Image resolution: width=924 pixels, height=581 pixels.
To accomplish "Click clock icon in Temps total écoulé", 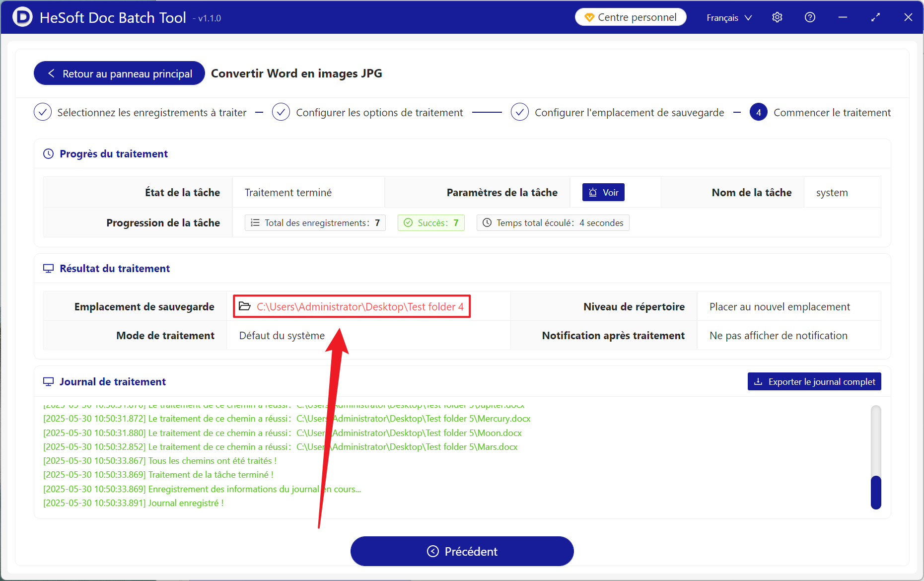I will 487,223.
